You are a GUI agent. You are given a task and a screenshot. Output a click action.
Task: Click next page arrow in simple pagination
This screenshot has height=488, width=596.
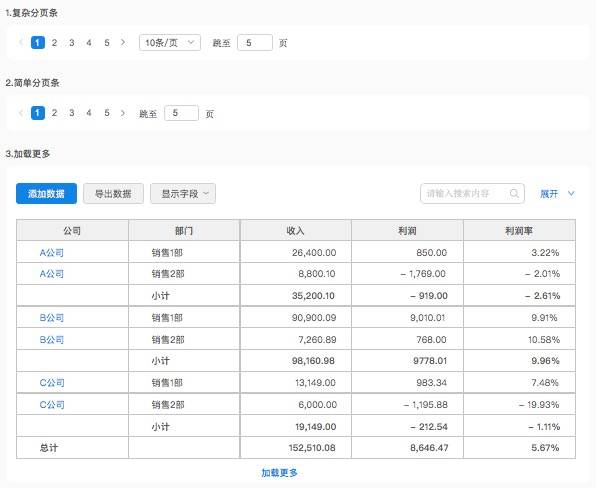click(122, 113)
